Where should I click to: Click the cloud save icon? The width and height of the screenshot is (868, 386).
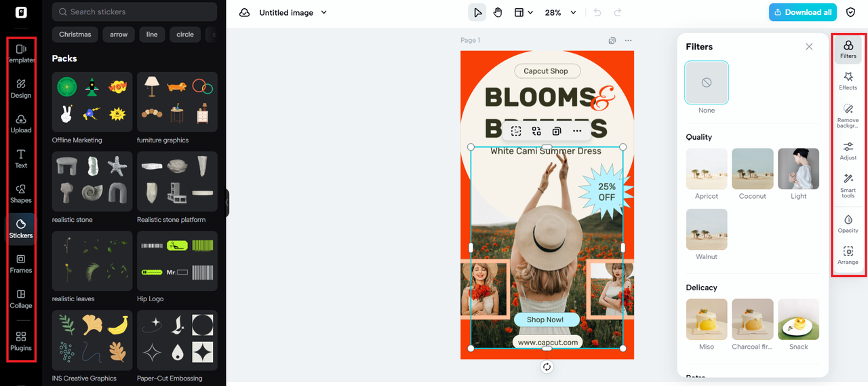pos(245,12)
